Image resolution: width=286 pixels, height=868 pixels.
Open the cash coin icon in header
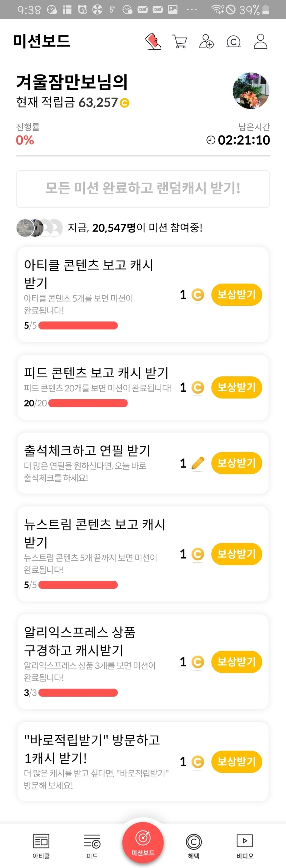click(x=233, y=42)
